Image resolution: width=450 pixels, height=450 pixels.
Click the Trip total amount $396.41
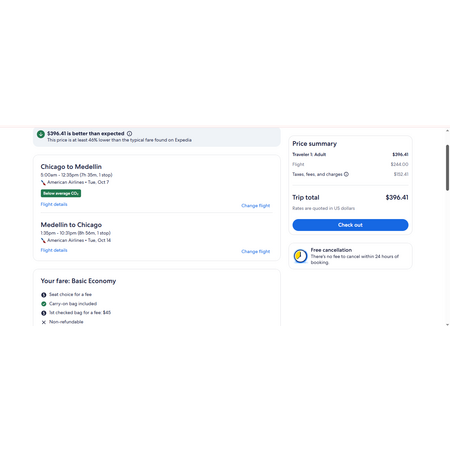[x=397, y=197]
